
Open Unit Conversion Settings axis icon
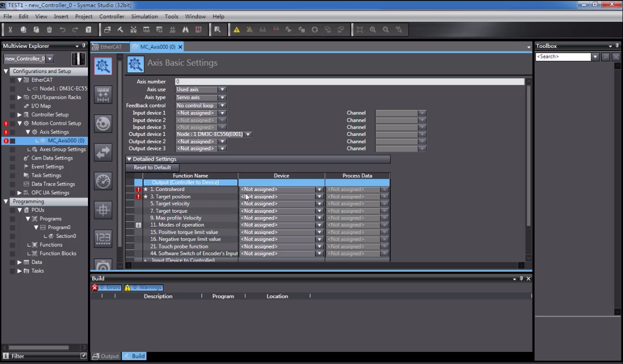[103, 95]
